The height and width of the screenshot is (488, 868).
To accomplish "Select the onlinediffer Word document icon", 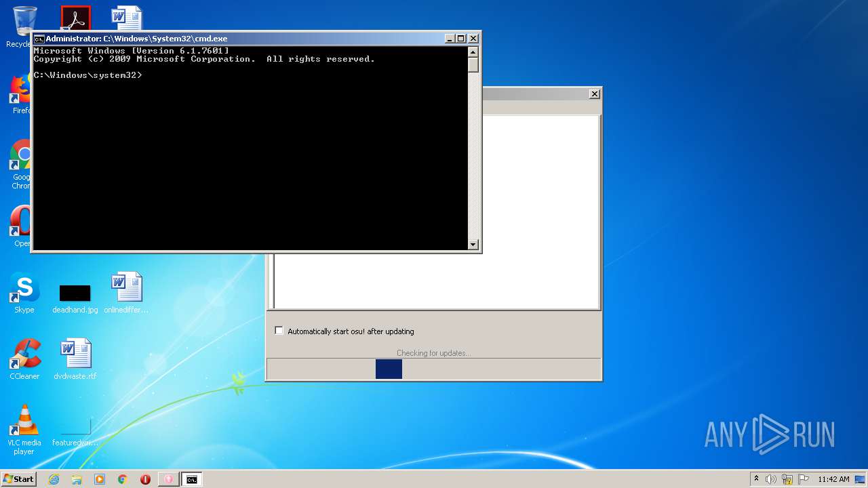I will pyautogui.click(x=126, y=293).
